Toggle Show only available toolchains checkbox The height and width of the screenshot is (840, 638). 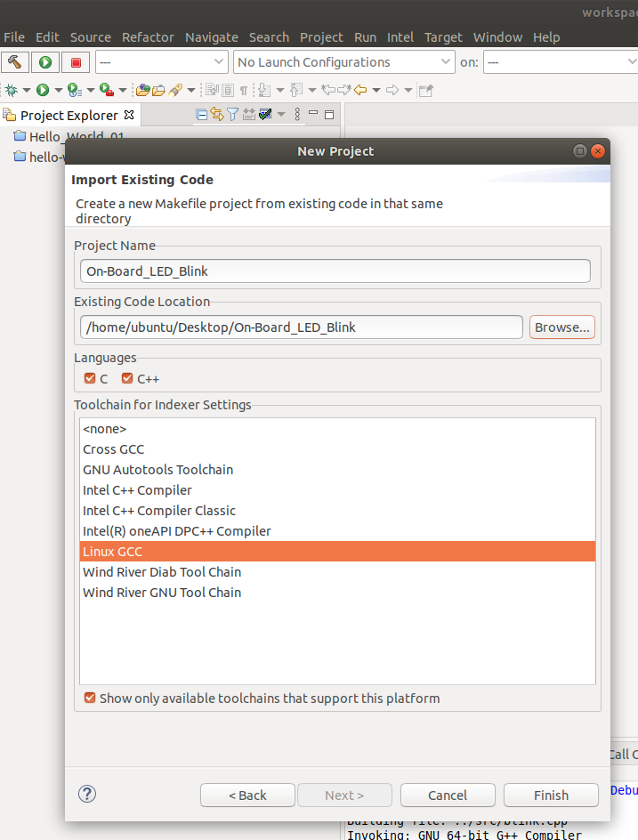point(89,699)
